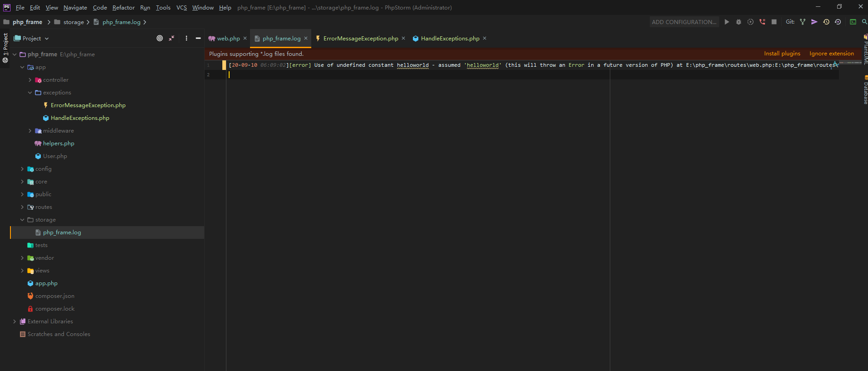Open Git show history clock icon

[826, 22]
